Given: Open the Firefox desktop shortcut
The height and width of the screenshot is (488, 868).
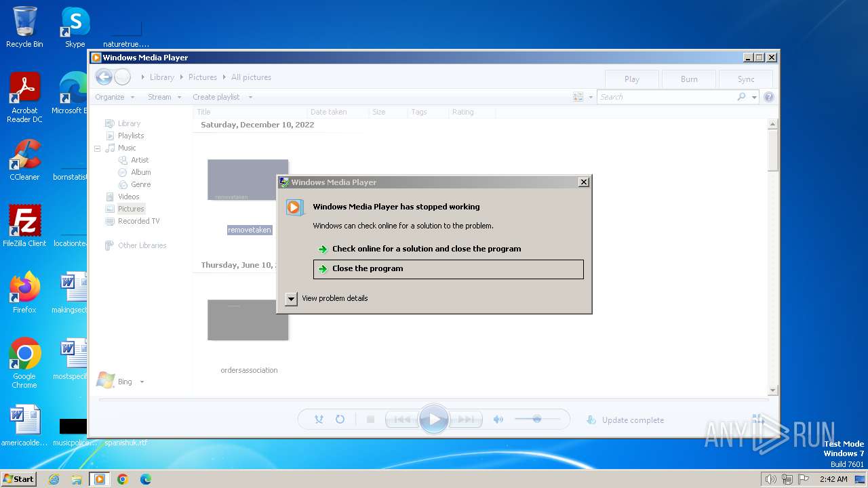Looking at the screenshot, I should (x=24, y=293).
